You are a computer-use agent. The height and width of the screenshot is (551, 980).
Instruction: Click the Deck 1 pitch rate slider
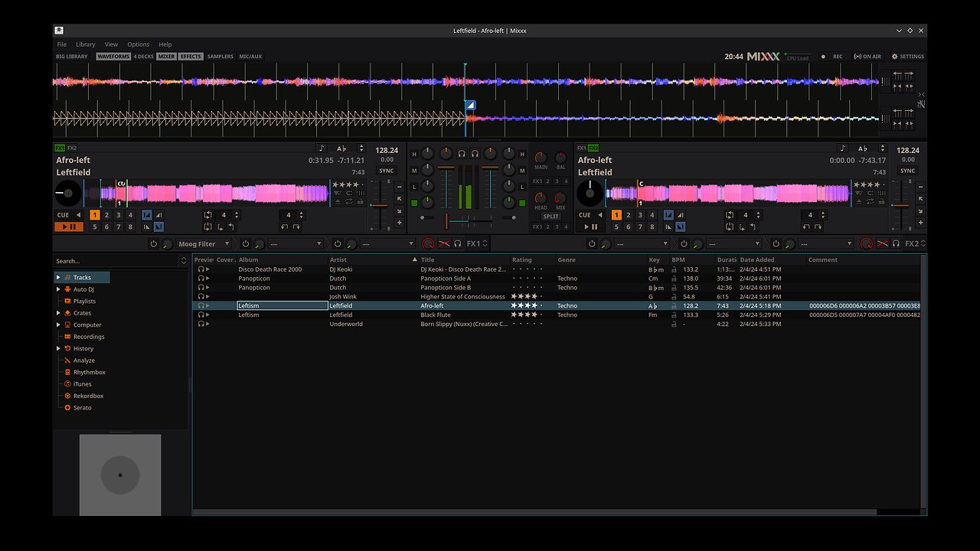[x=381, y=205]
